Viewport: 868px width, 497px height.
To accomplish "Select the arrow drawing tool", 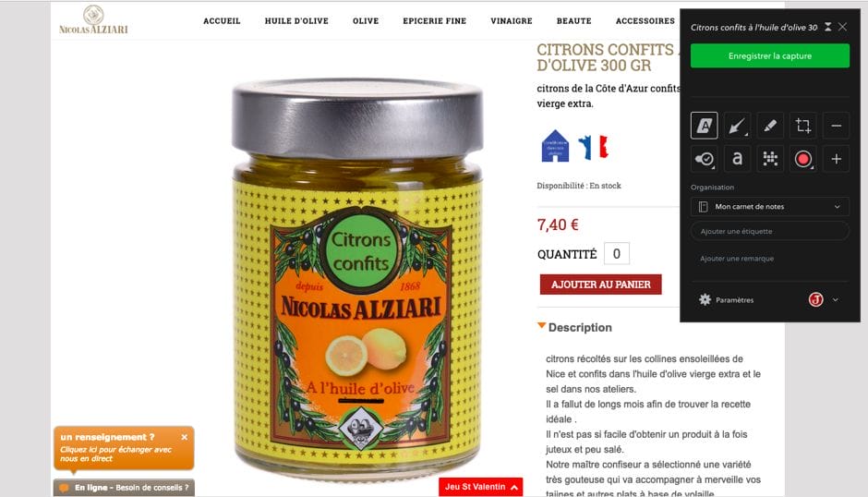I will (x=737, y=126).
